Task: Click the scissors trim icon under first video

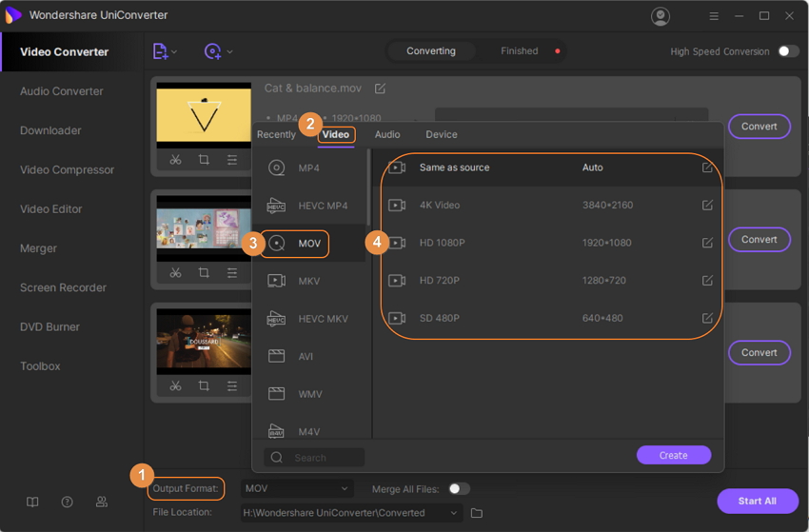Action: (x=176, y=160)
